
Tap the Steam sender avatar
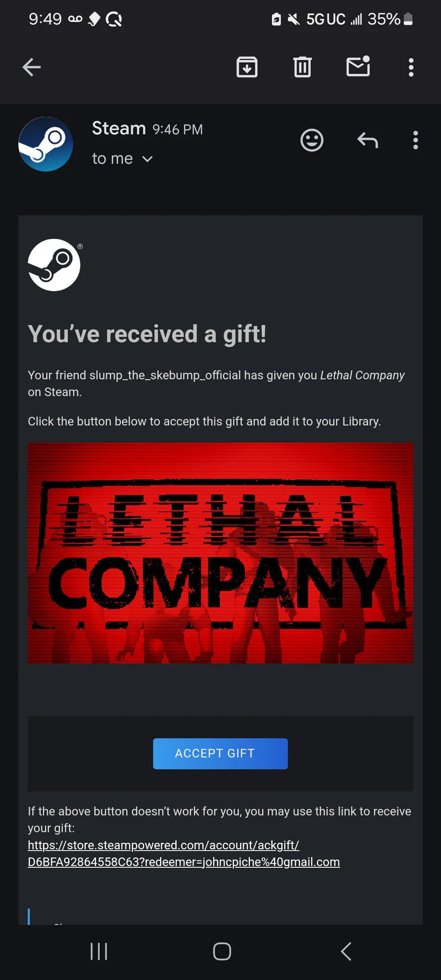coord(46,144)
